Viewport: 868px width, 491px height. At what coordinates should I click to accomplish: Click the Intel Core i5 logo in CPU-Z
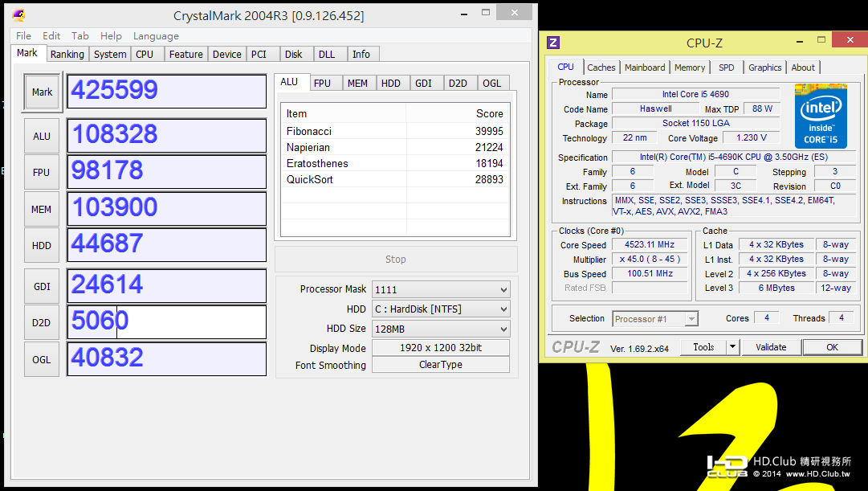coord(821,116)
